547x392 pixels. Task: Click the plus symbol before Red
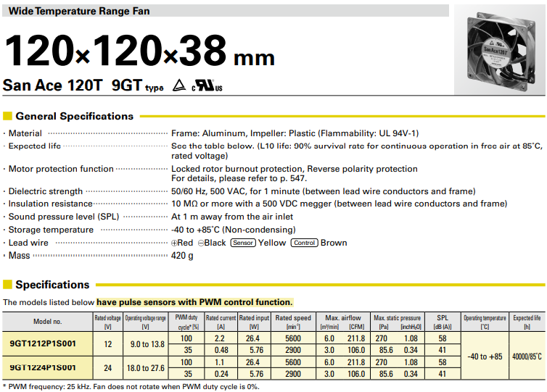[174, 243]
